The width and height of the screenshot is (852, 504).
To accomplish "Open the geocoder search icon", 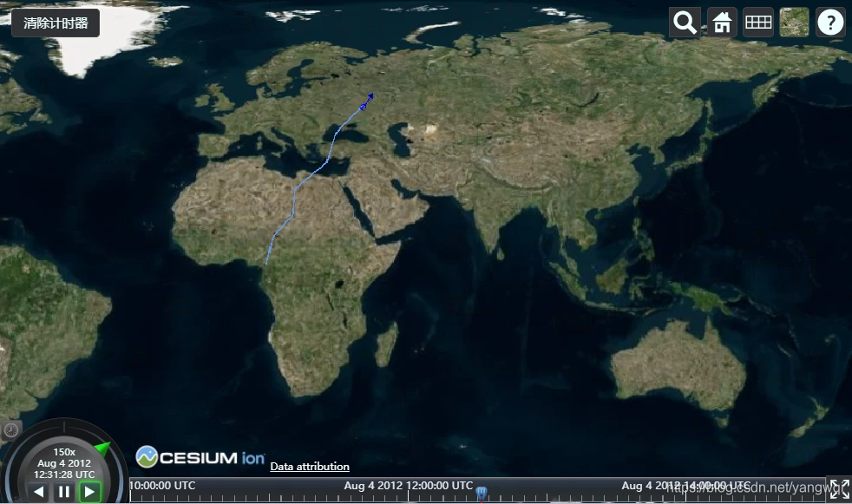I will point(685,23).
